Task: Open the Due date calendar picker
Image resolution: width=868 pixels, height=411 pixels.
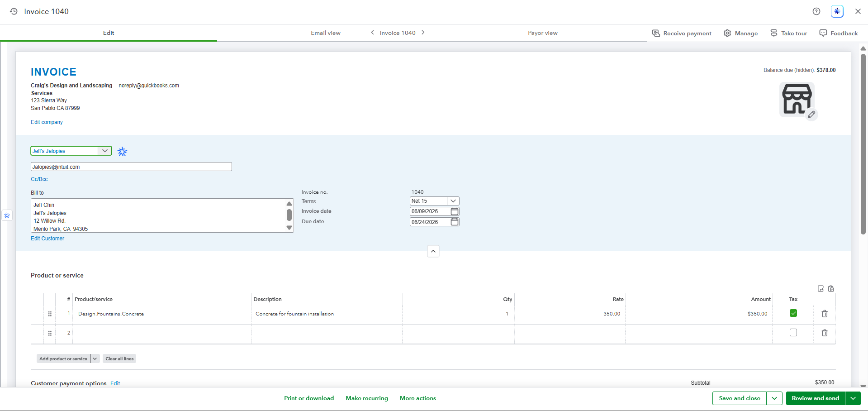Action: [x=455, y=222]
